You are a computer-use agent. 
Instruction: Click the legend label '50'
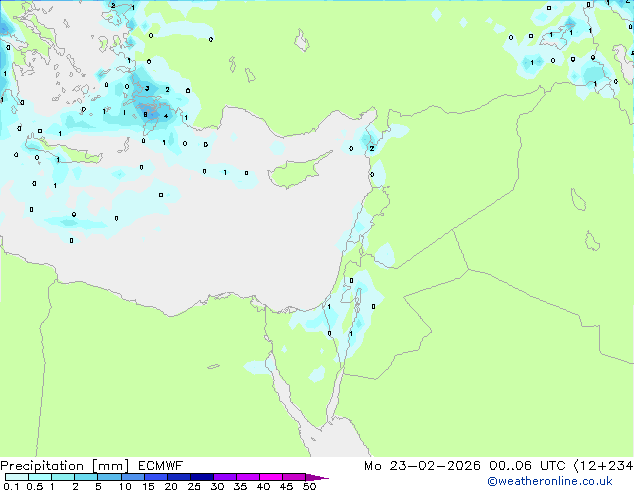point(309,486)
